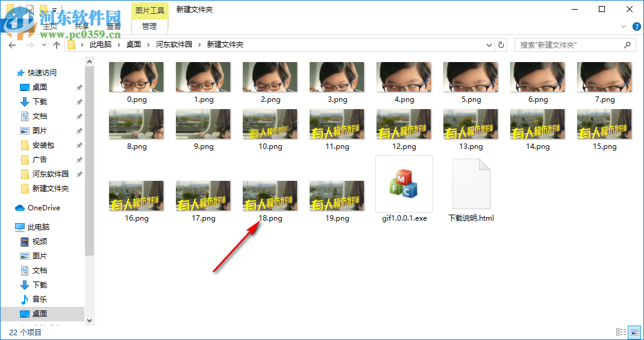Image resolution: width=644 pixels, height=340 pixels.
Task: Select the 下载说明.html file icon
Action: [x=471, y=184]
